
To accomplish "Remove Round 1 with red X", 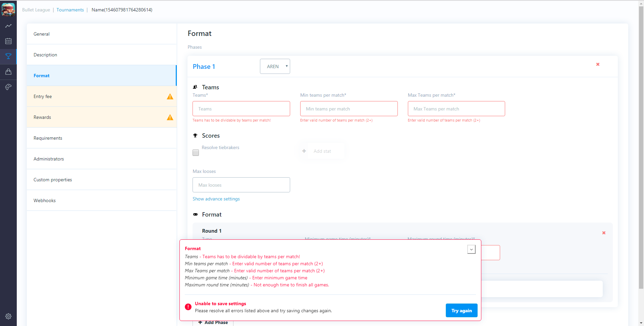I will pos(604,233).
